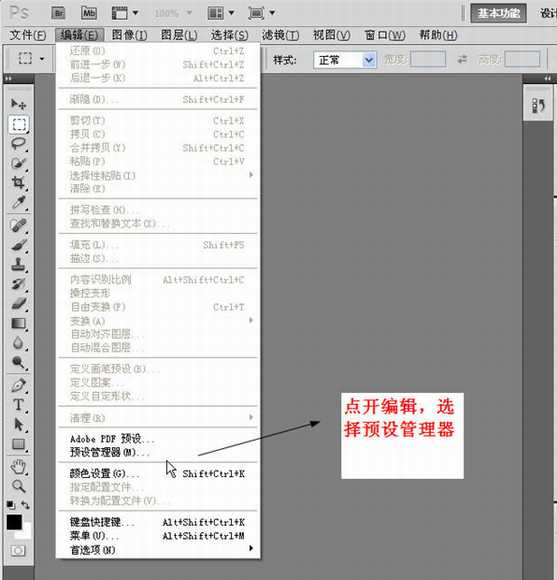This screenshot has width=557, height=580.
Task: Select the Pen tool
Action: (x=18, y=385)
